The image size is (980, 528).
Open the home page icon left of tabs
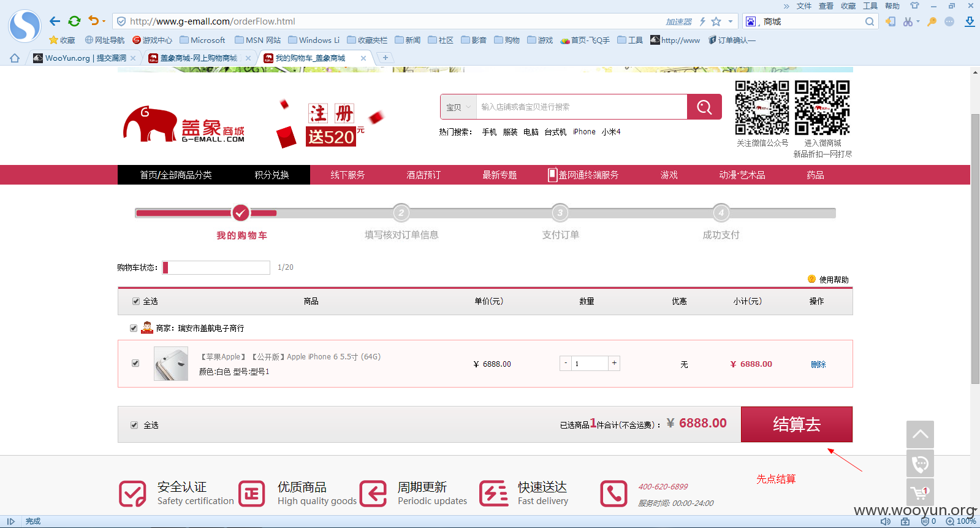tap(15, 58)
